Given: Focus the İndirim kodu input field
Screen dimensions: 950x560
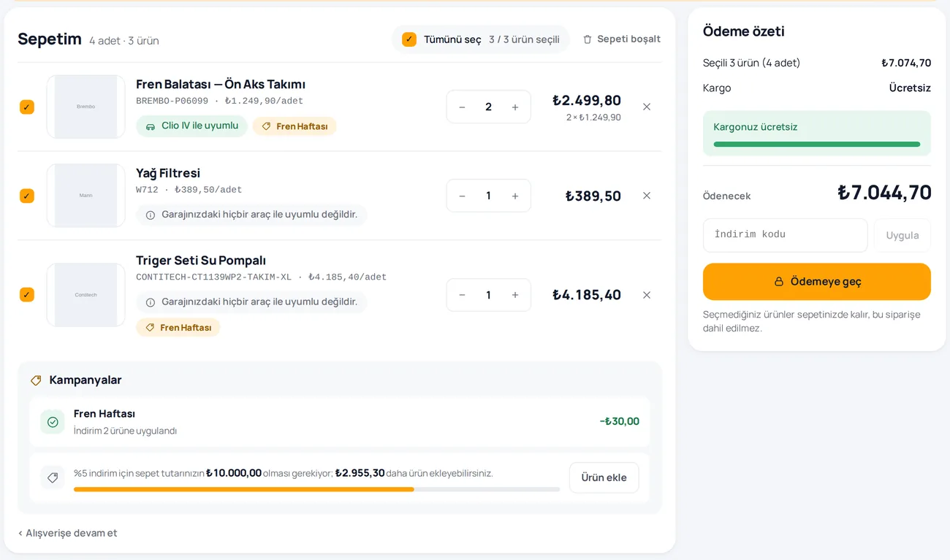Looking at the screenshot, I should click(x=786, y=235).
